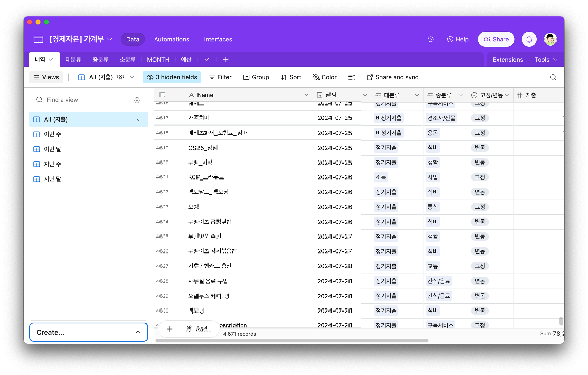
Task: Expand the Create... section chevron
Action: (138, 332)
